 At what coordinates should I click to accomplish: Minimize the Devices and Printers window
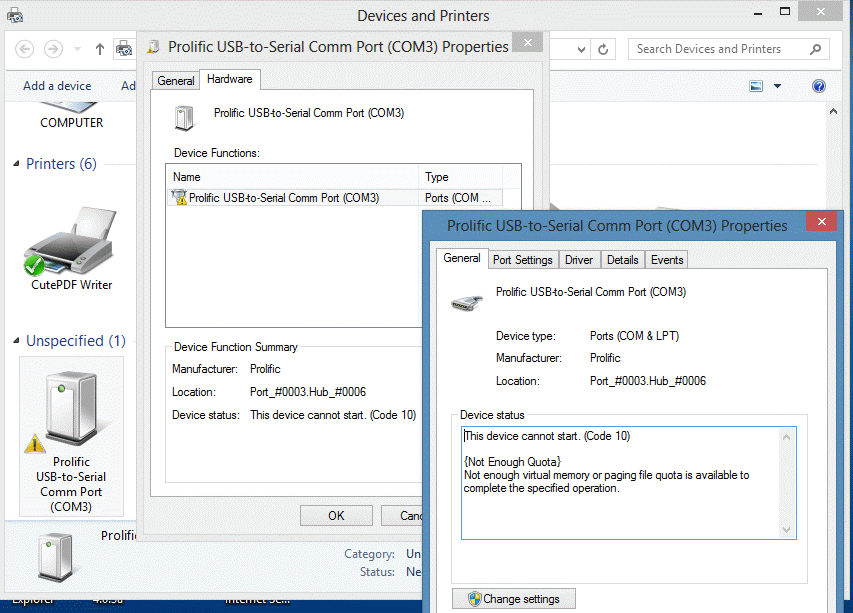coord(758,13)
